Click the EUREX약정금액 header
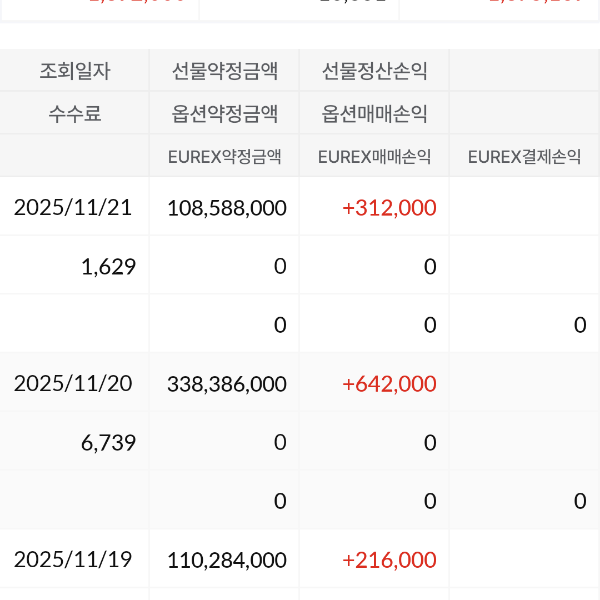Screen dimensions: 600x600 click(224, 157)
